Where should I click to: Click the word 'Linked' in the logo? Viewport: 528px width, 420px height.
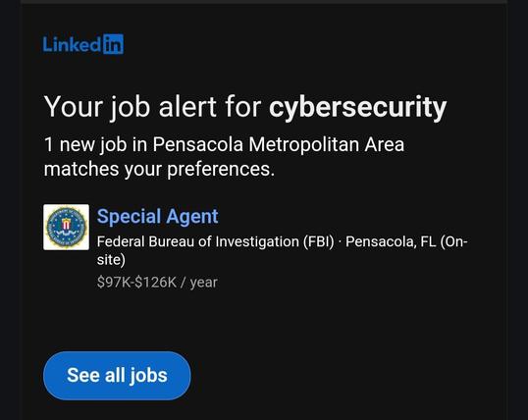click(x=72, y=44)
